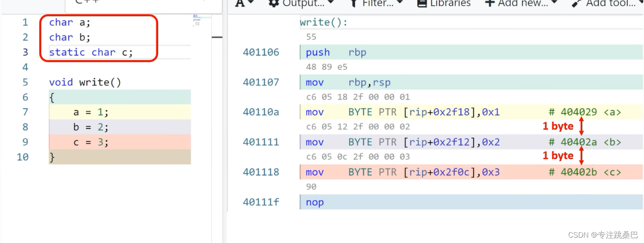Select the write(): label in assembly output
The height and width of the screenshot is (243, 644).
(x=324, y=22)
